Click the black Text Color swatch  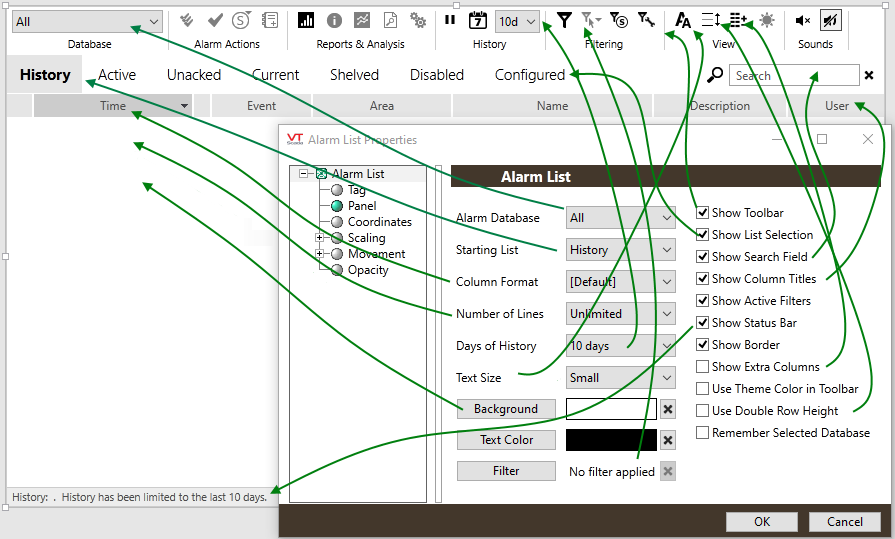pos(611,440)
